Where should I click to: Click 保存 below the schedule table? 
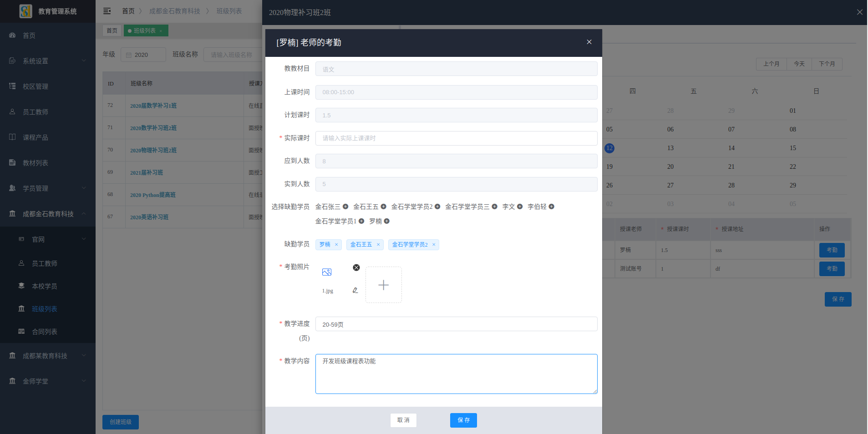(838, 299)
